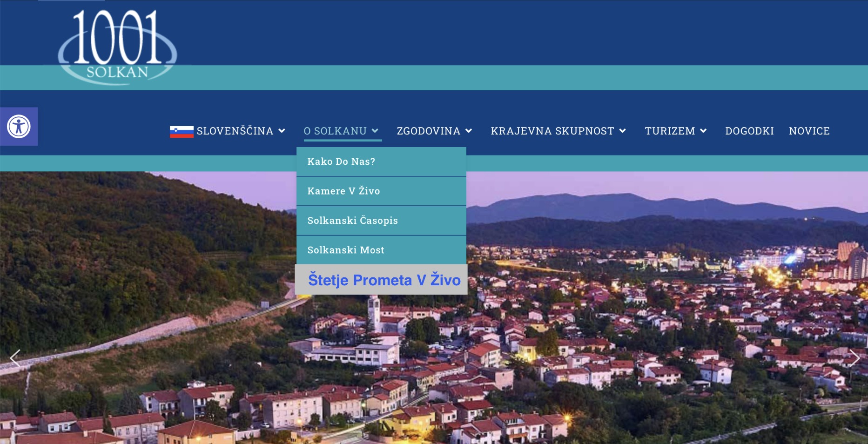868x444 pixels.
Task: Select Štetje Prometa V Živo entry
Action: pos(381,280)
